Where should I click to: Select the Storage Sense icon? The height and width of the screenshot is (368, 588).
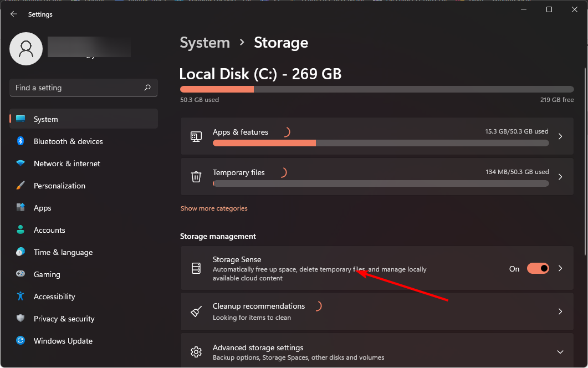[x=196, y=268]
